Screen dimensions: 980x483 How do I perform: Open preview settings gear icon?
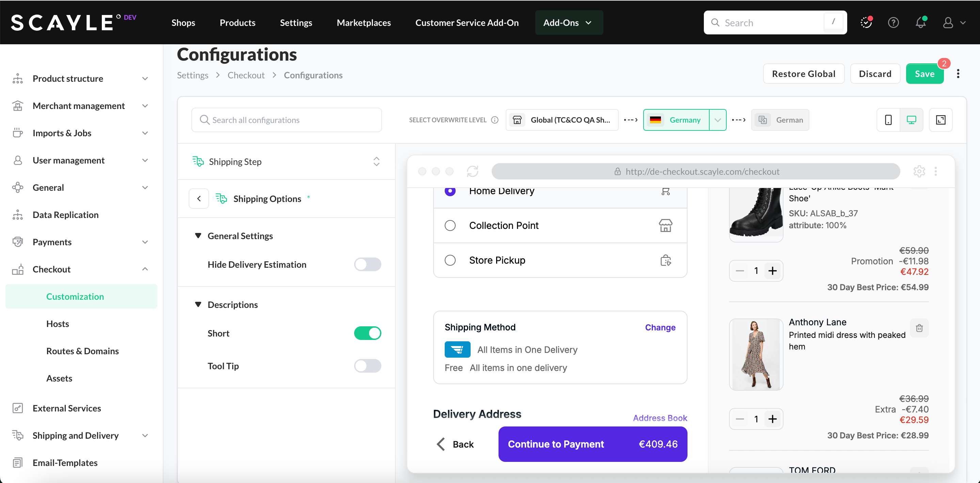point(919,171)
